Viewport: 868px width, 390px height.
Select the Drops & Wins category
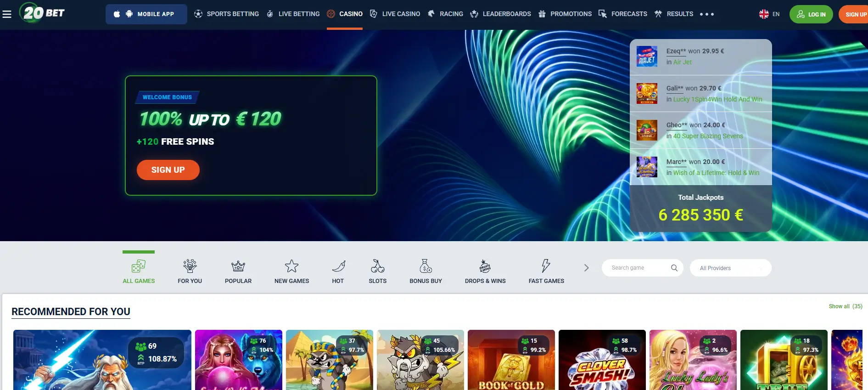pyautogui.click(x=485, y=271)
